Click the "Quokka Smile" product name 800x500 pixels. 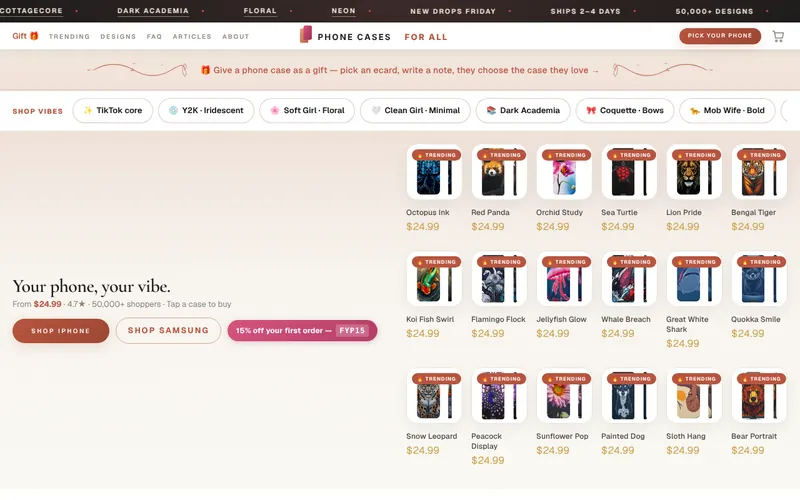tap(756, 319)
